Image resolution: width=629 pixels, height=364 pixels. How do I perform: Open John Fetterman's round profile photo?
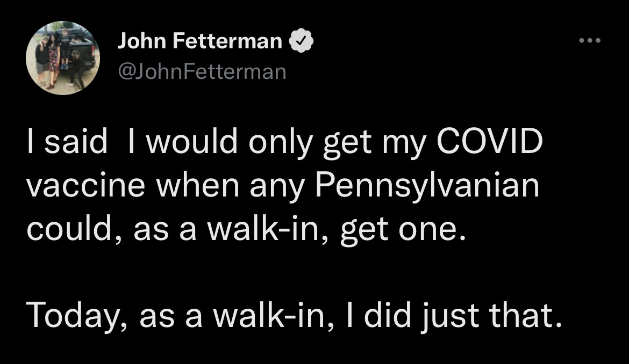pyautogui.click(x=63, y=57)
